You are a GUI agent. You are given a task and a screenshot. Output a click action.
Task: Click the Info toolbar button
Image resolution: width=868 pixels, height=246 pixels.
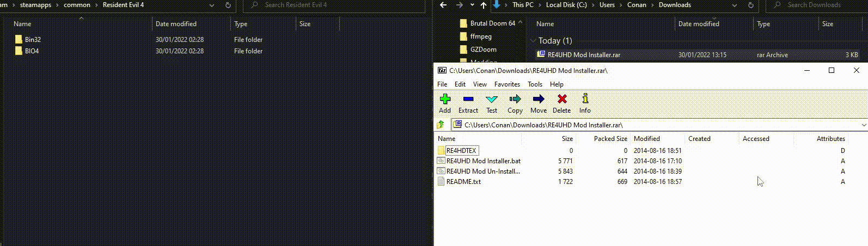pos(585,103)
